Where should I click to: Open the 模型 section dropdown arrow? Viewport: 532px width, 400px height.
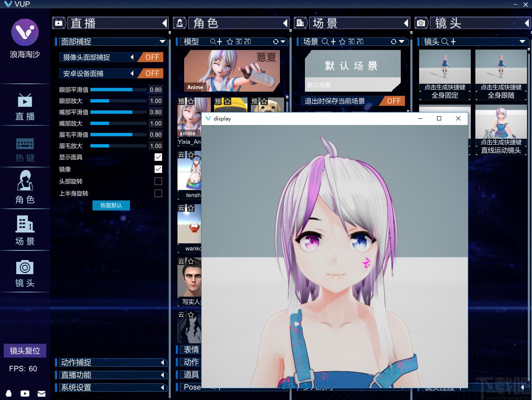point(283,42)
